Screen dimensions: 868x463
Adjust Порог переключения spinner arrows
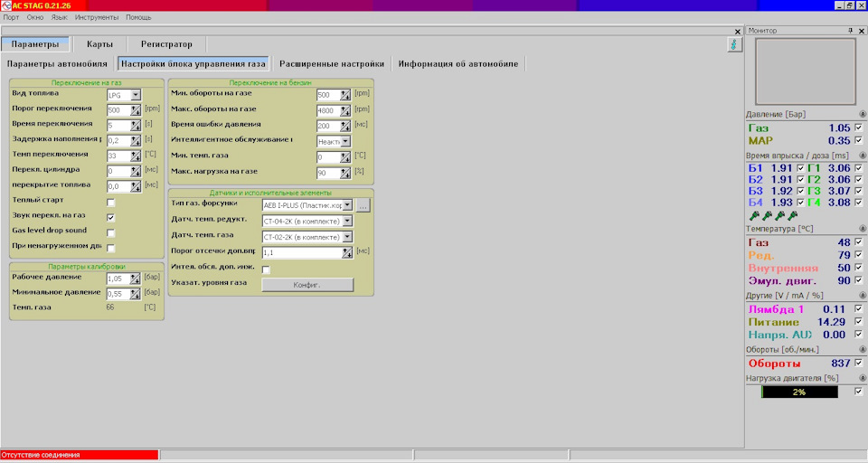[x=136, y=110]
